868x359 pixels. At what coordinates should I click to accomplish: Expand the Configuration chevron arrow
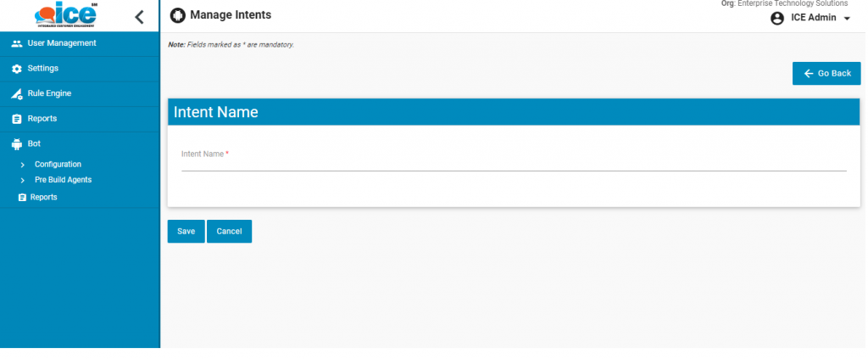click(22, 165)
